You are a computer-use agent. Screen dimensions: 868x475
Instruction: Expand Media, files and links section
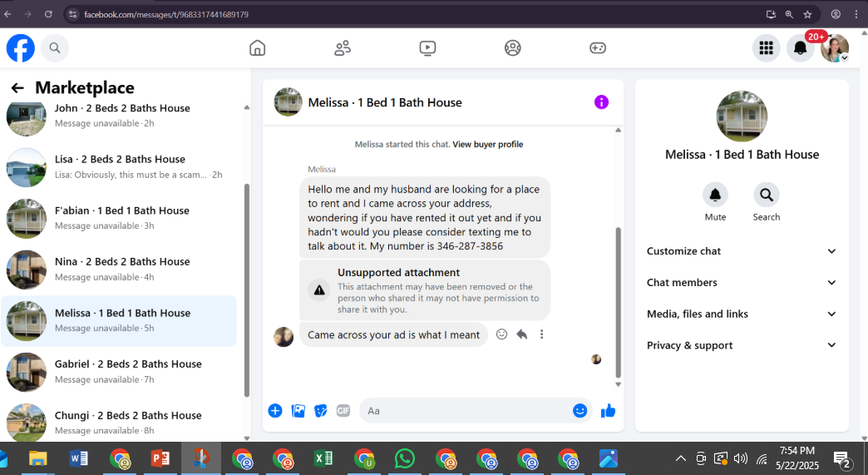click(742, 314)
